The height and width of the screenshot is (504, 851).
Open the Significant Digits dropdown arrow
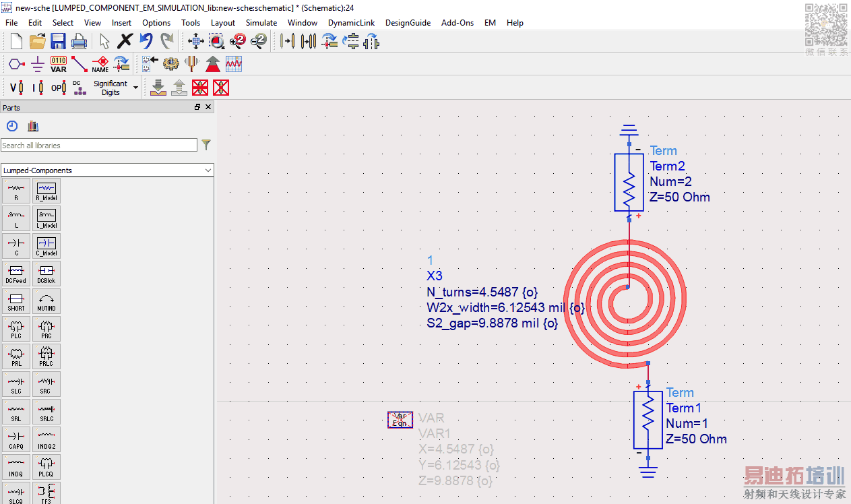[135, 88]
